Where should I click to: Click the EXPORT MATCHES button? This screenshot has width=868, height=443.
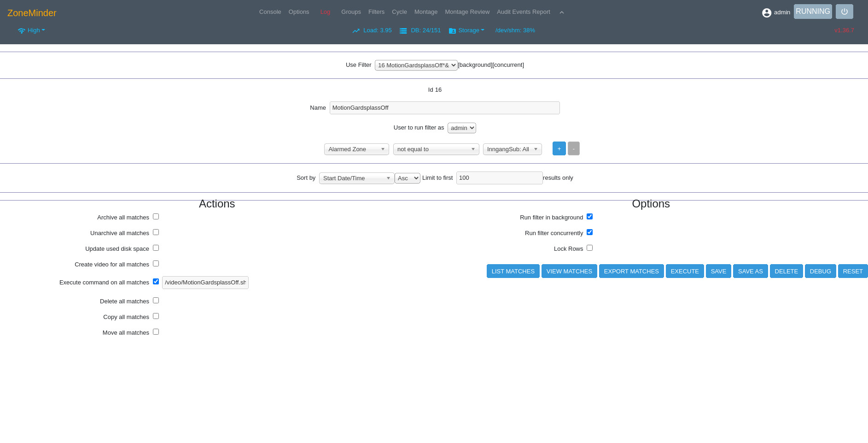(x=631, y=271)
